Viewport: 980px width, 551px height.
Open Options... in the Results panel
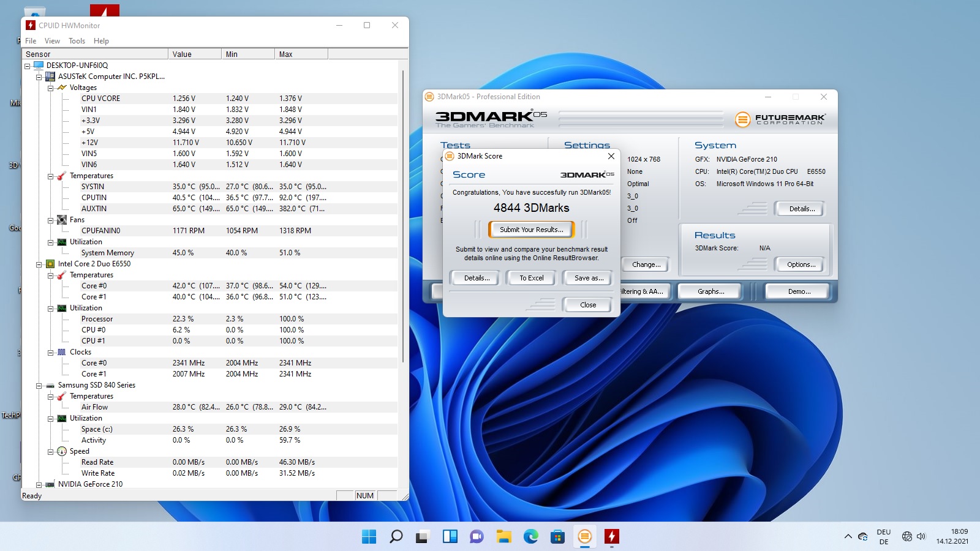(x=801, y=264)
